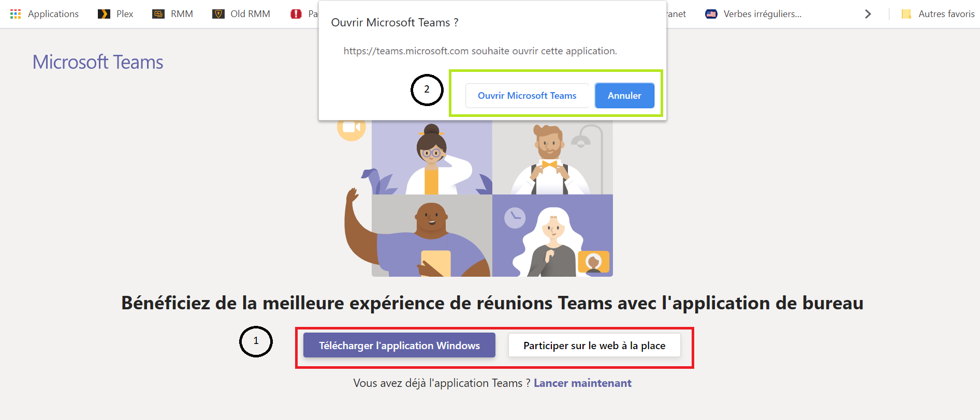Image resolution: width=980 pixels, height=420 pixels.
Task: Choose Participer sur le web à la place
Action: click(x=594, y=346)
